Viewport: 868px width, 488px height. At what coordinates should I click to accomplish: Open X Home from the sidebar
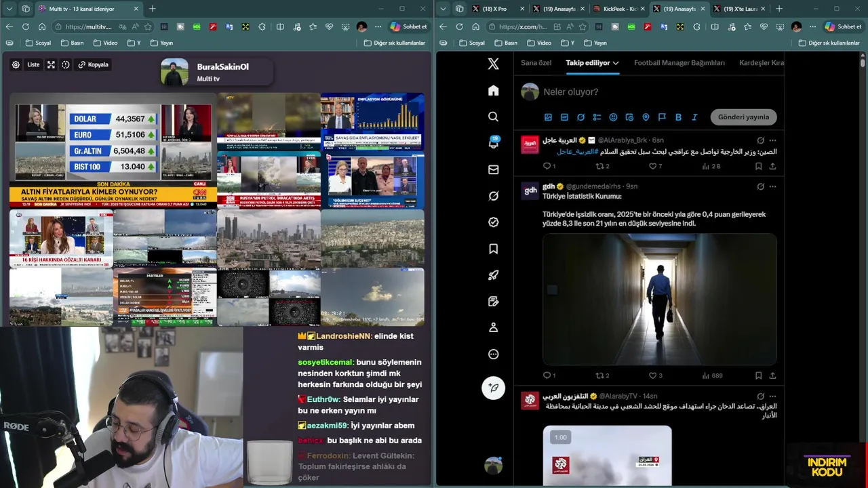[493, 90]
